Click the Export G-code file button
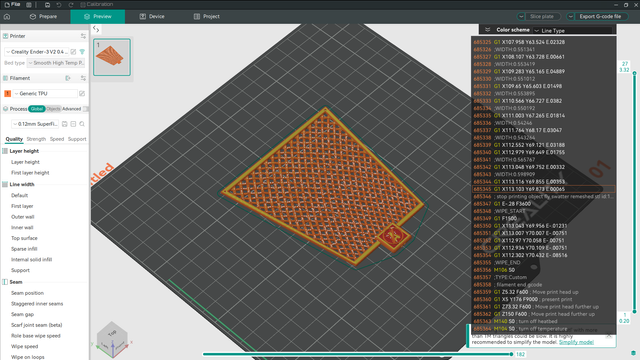The width and height of the screenshot is (640, 360). coord(600,17)
